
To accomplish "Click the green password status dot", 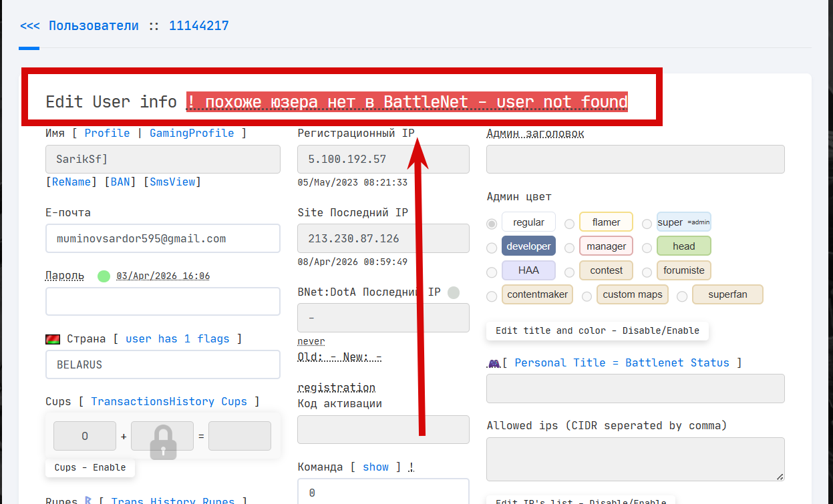I will [104, 276].
